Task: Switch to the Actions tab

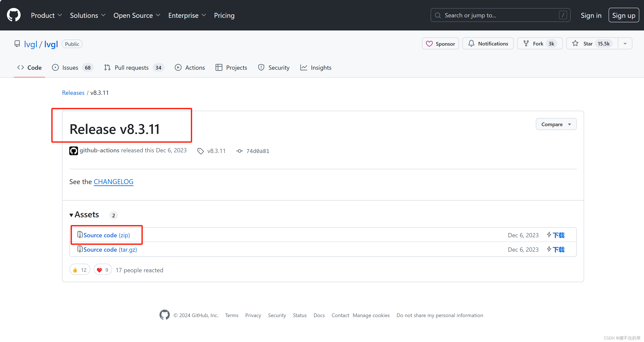Action: click(190, 68)
